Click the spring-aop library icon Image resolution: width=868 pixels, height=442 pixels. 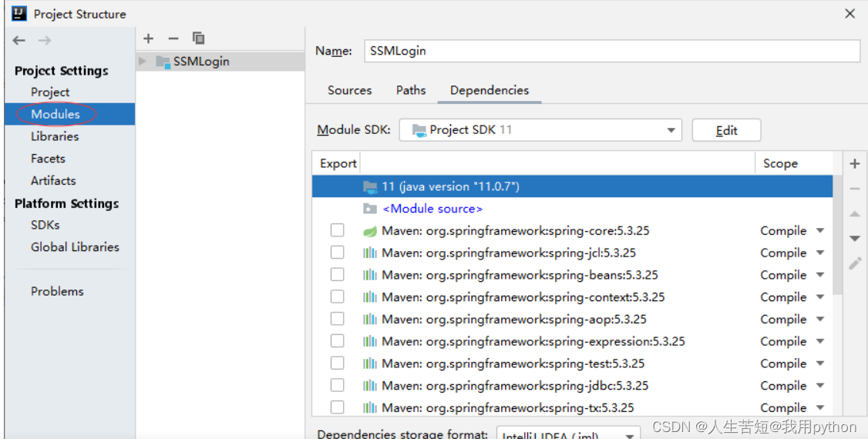click(370, 320)
